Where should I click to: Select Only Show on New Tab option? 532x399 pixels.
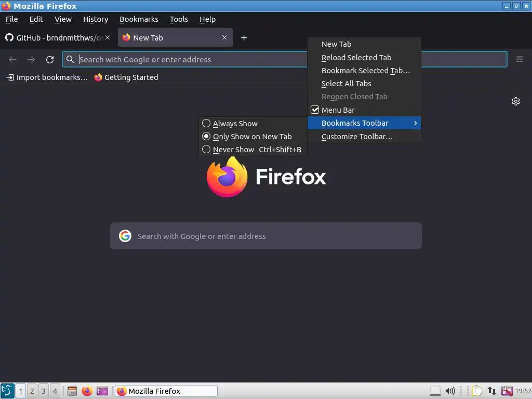(x=253, y=137)
